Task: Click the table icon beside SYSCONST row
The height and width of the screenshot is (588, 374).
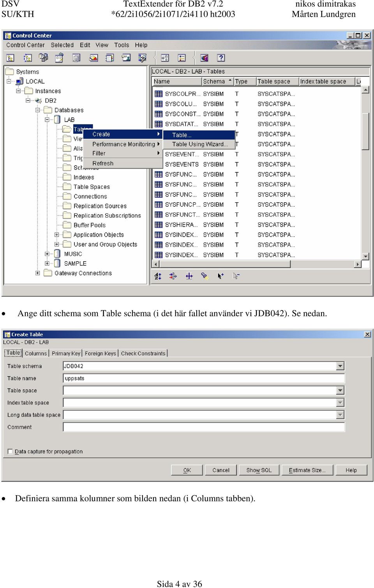Action: point(159,114)
